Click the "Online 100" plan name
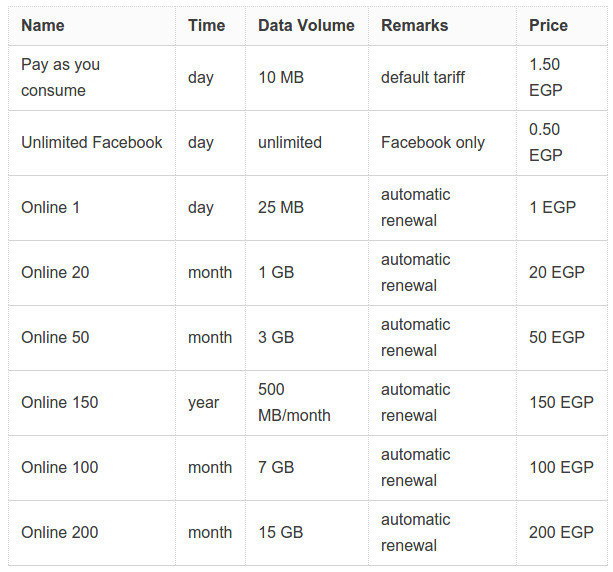 59,467
